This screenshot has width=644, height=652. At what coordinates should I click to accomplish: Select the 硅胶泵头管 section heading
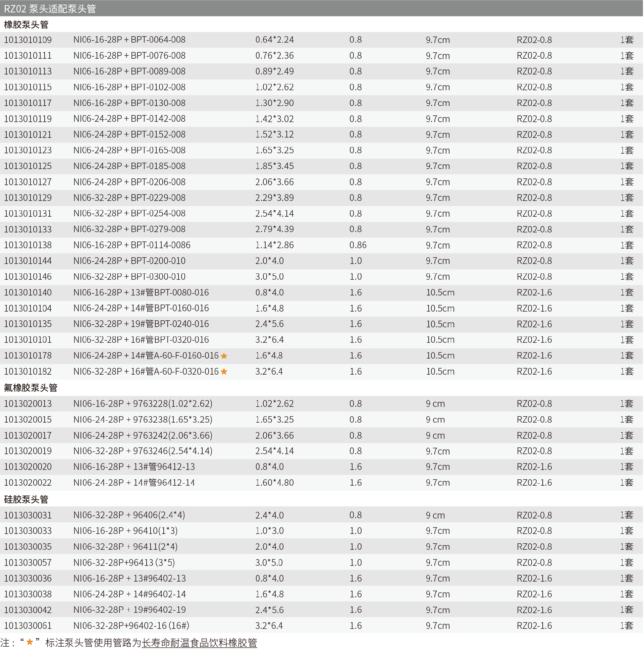[26, 500]
